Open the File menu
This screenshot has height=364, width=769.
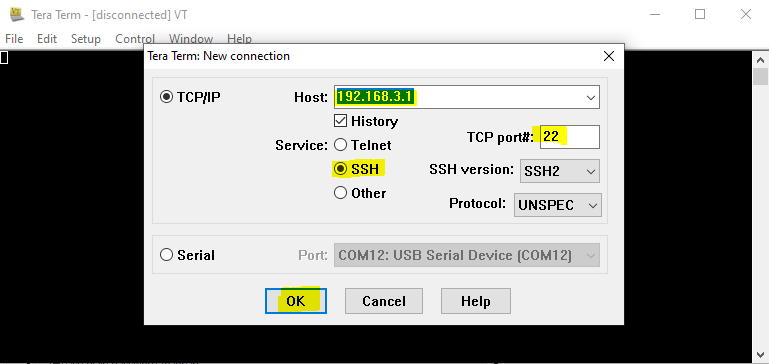[14, 39]
